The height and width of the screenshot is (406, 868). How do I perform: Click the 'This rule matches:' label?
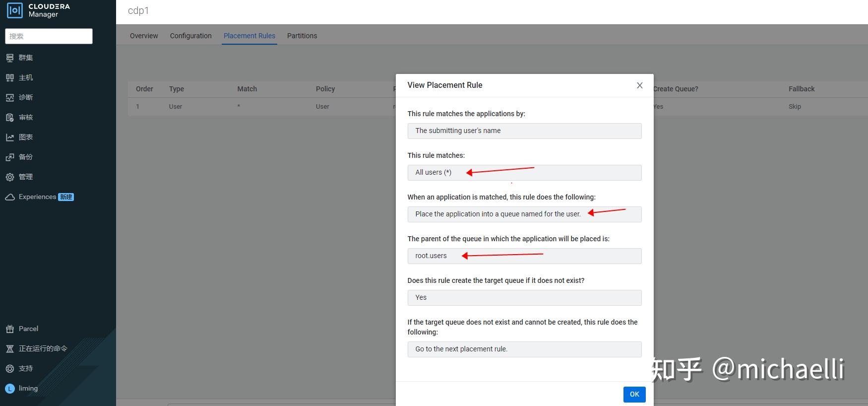coord(436,155)
